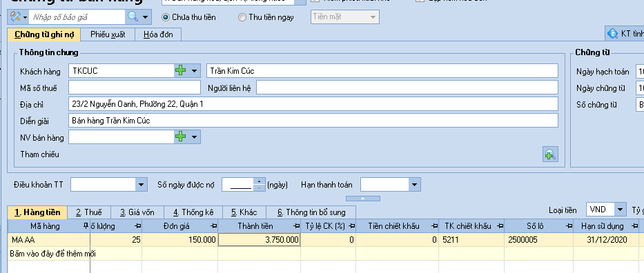The width and height of the screenshot is (644, 273).
Task: Expand the NV bán hàng dropdown
Action: (x=194, y=136)
